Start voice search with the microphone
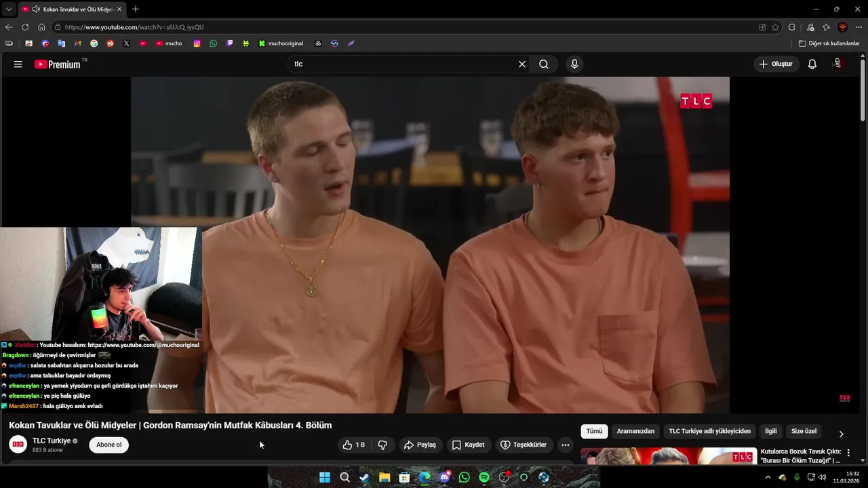868x488 pixels. [x=574, y=64]
